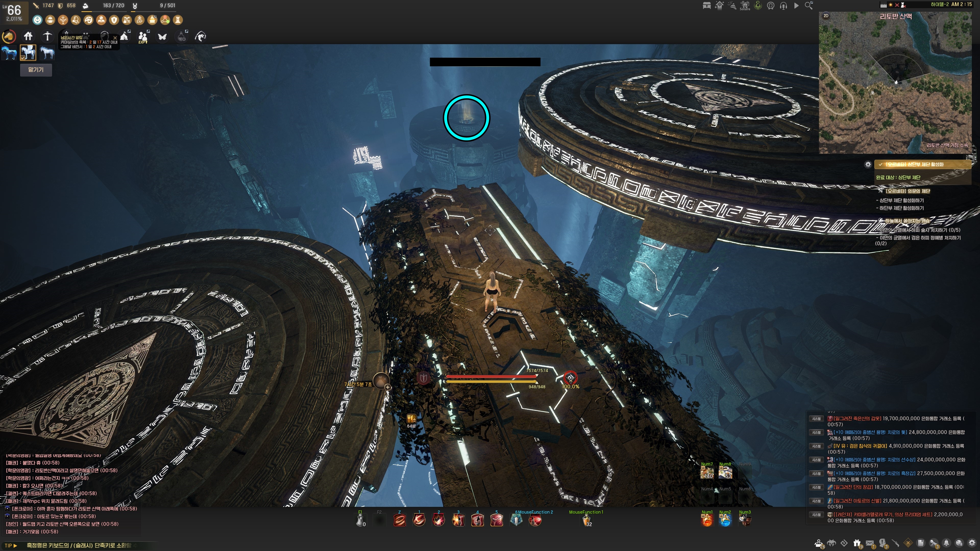The height and width of the screenshot is (551, 980).
Task: Close the 남은시간 알림 popup
Action: (115, 38)
